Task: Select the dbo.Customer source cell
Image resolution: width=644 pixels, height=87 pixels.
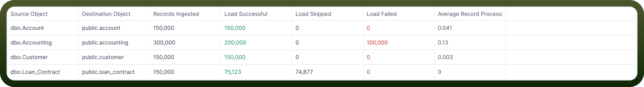Action: [x=29, y=57]
